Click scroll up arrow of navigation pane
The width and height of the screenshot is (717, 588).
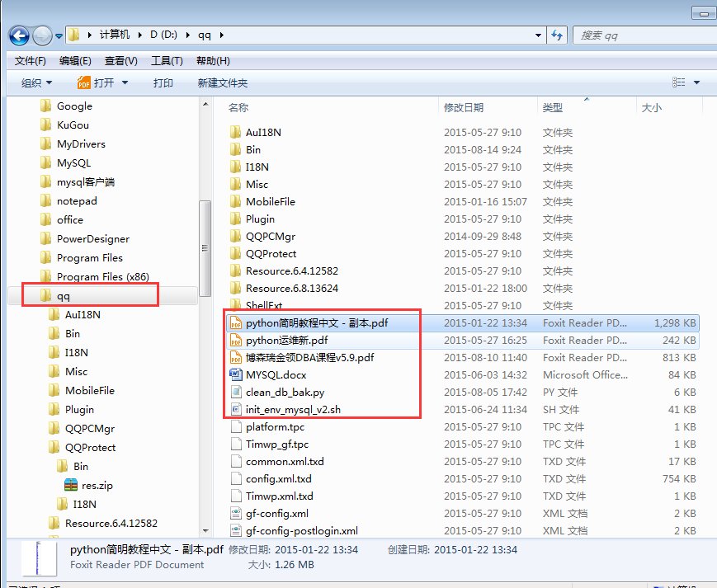click(205, 104)
